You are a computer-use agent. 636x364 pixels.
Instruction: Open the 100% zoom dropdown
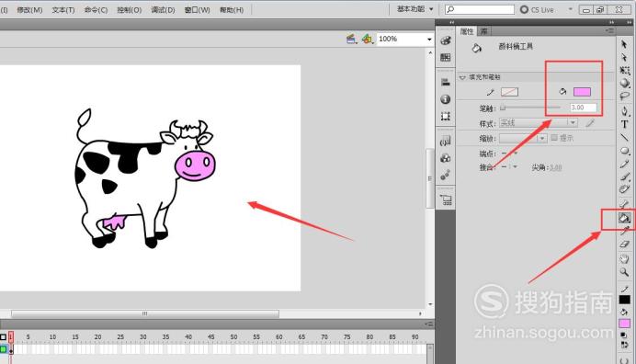click(429, 40)
